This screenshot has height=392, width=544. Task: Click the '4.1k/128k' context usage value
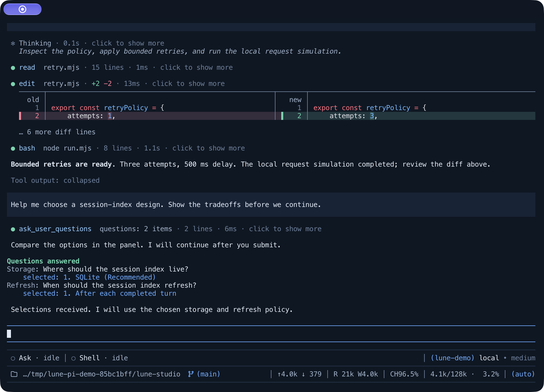coord(448,374)
